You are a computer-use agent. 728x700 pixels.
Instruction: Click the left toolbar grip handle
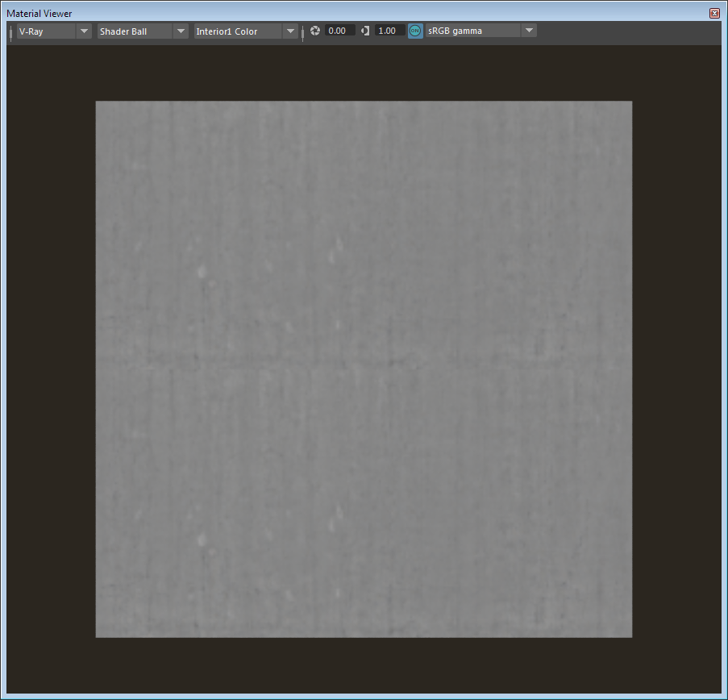(10, 32)
